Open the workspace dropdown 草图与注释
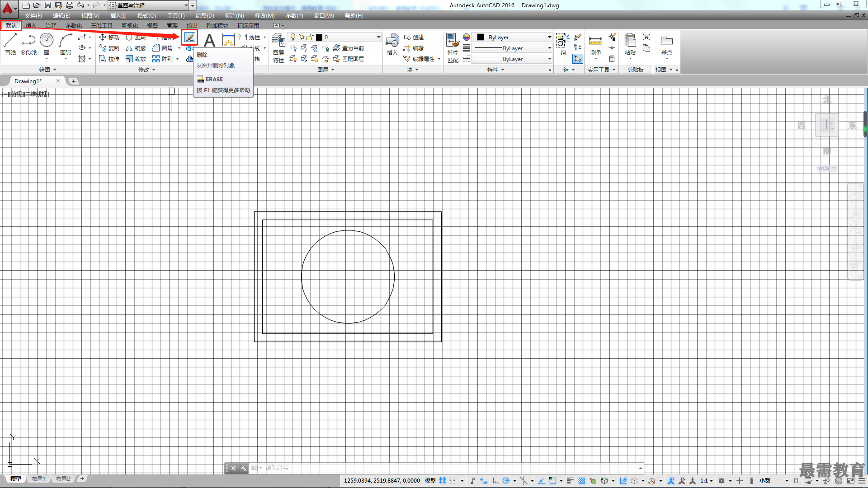 [x=149, y=5]
